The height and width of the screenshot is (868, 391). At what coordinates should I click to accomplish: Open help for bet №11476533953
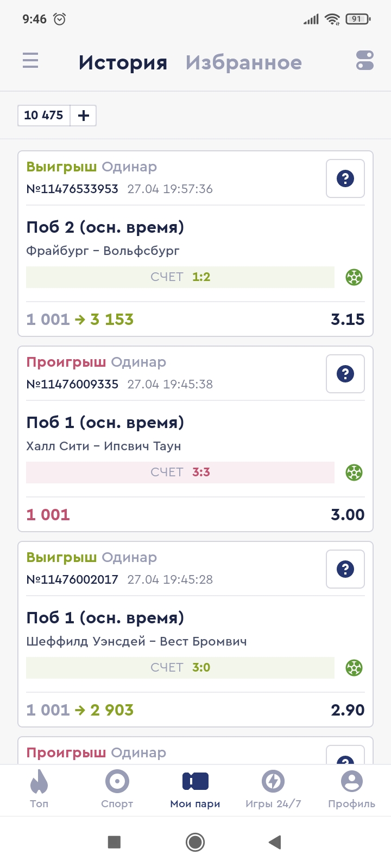coord(345,178)
